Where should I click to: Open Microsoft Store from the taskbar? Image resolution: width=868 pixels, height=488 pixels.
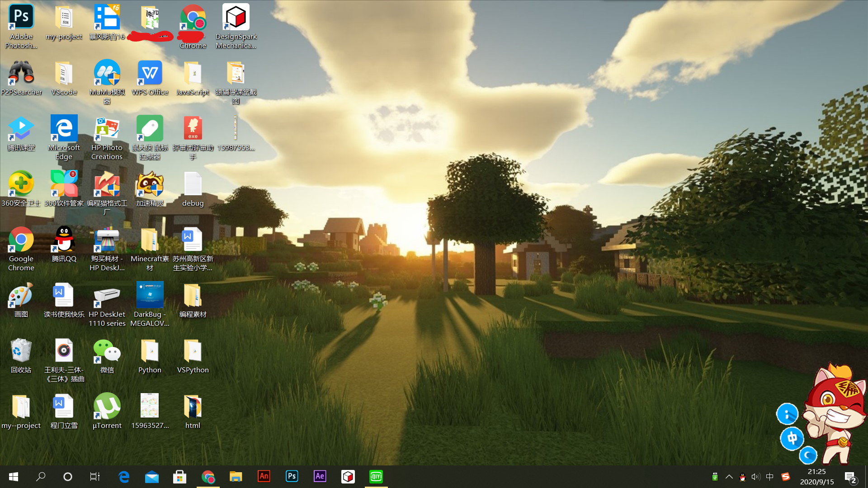click(180, 477)
